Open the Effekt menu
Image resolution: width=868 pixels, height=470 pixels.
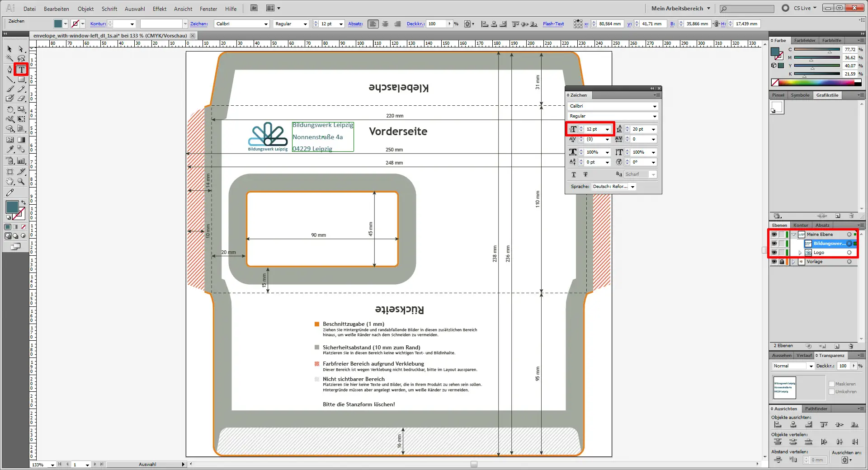point(159,9)
